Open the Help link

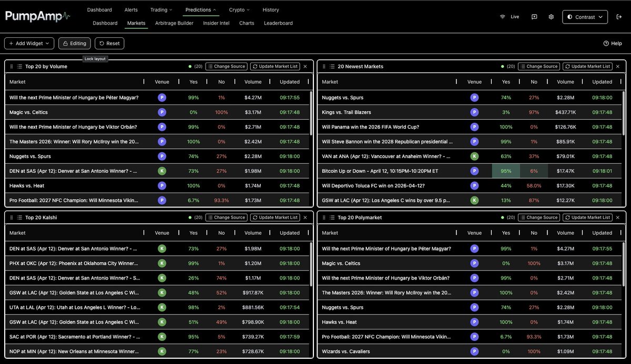pyautogui.click(x=613, y=44)
